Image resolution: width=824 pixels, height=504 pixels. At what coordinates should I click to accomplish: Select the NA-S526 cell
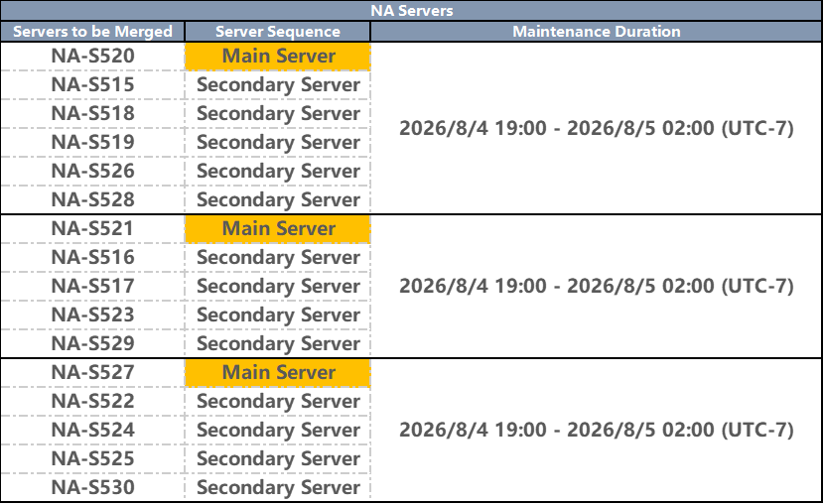92,172
